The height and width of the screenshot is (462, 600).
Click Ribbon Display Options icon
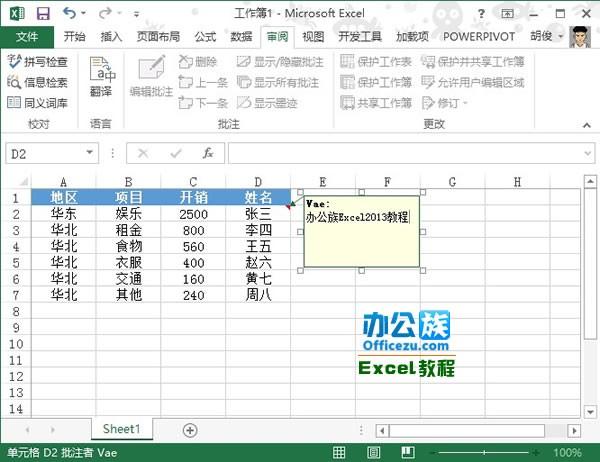tap(507, 14)
